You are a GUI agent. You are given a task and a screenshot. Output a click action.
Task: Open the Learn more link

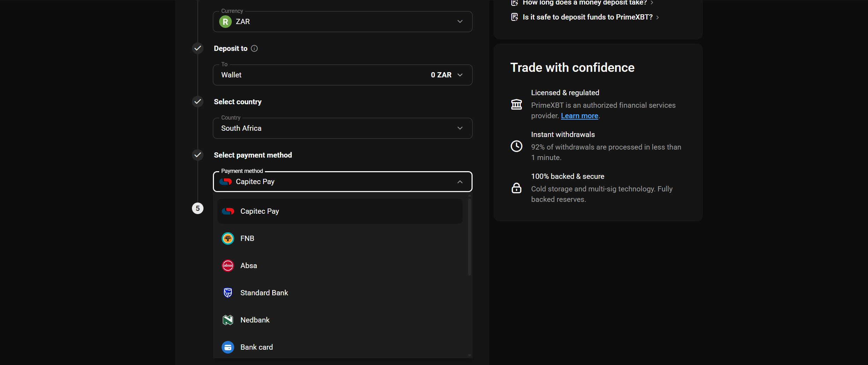(579, 116)
